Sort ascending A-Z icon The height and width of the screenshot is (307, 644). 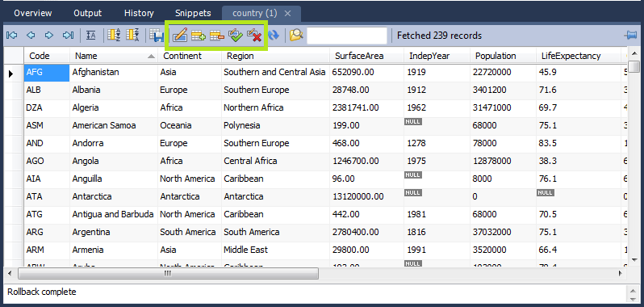point(114,36)
